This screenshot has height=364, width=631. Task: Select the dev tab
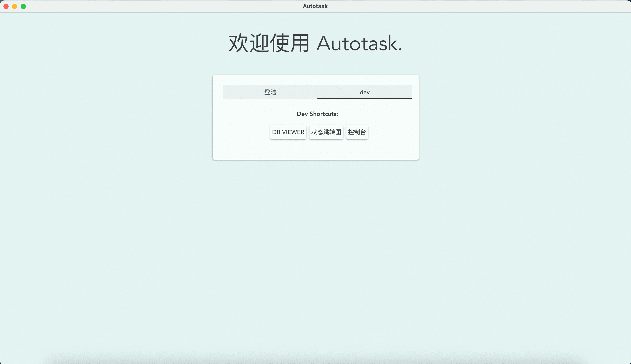point(364,92)
